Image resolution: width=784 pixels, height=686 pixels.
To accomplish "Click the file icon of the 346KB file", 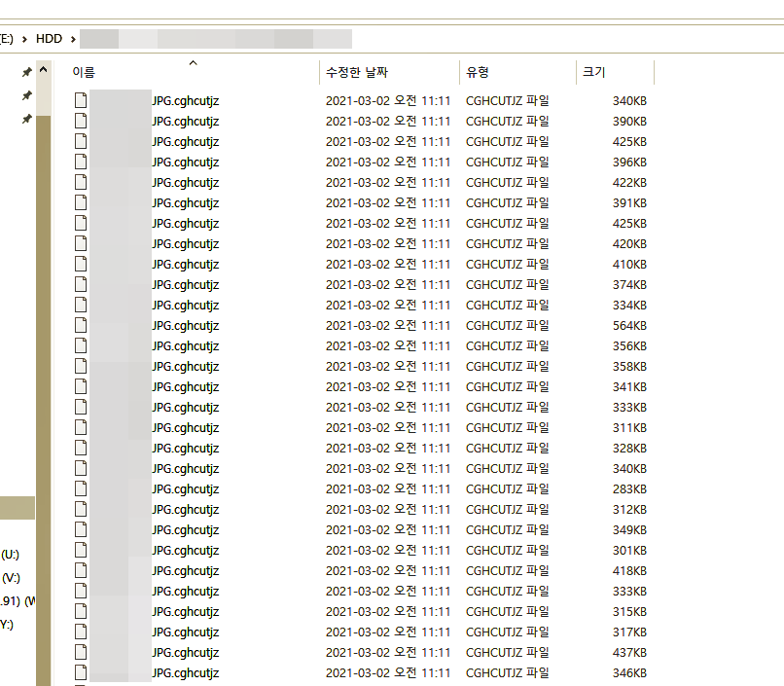I will point(81,673).
